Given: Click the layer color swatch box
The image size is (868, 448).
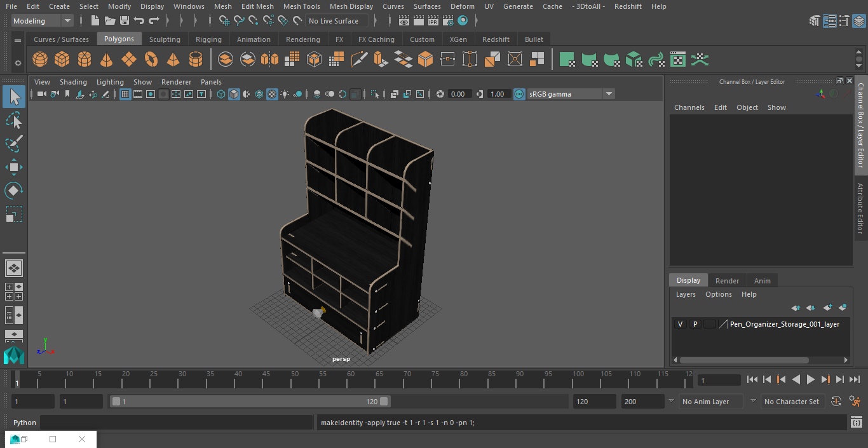Looking at the screenshot, I should pyautogui.click(x=710, y=324).
